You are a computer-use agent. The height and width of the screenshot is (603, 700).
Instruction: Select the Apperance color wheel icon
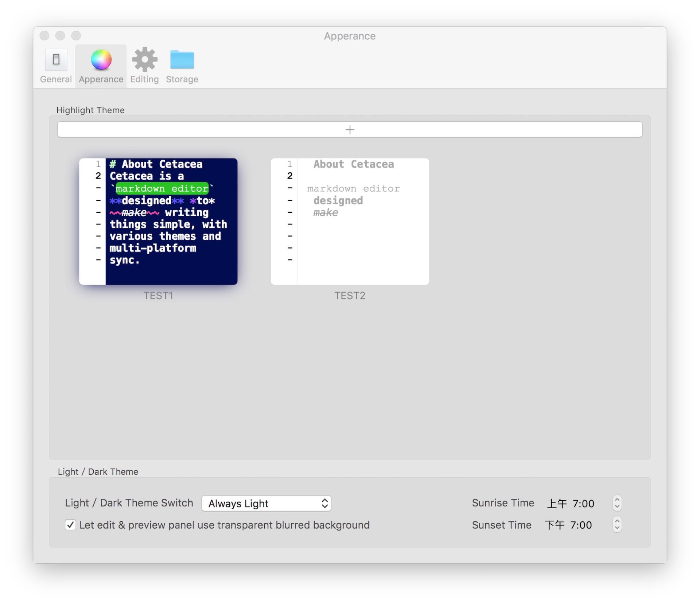pos(101,59)
